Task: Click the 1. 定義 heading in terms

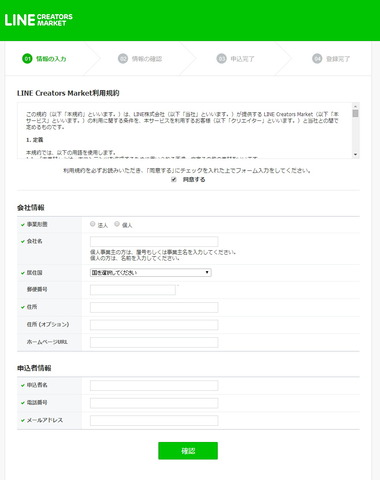Action: [34, 140]
